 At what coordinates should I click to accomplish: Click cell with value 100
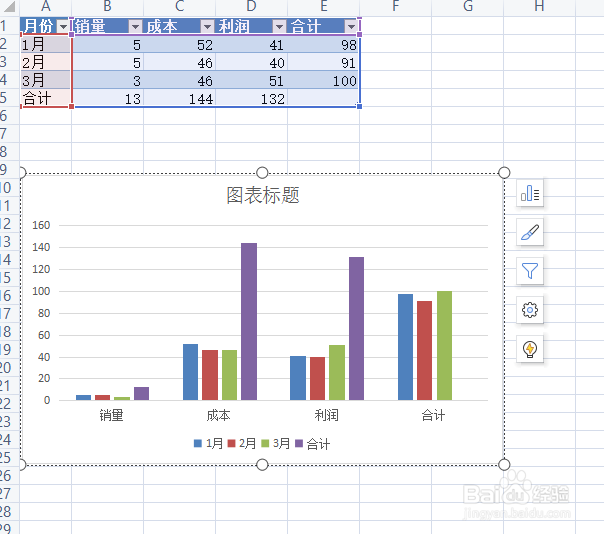pos(324,81)
